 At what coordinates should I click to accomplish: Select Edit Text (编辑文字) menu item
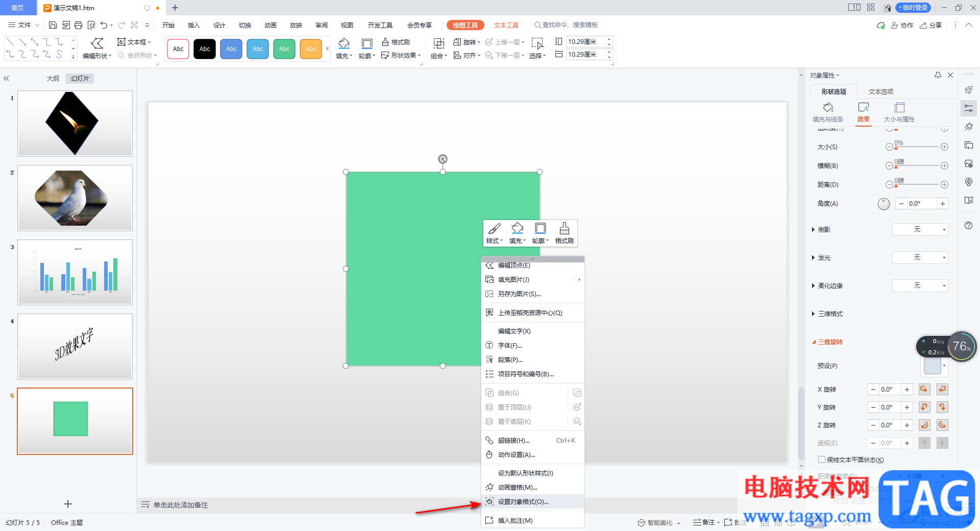pyautogui.click(x=533, y=331)
